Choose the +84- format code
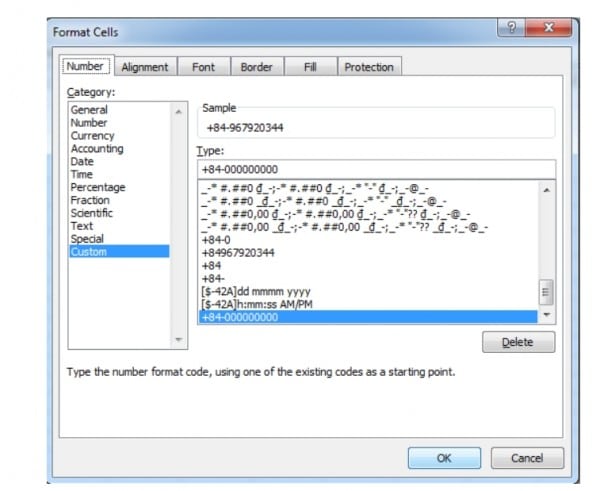Screen dimensions: 600x491 click(x=368, y=279)
